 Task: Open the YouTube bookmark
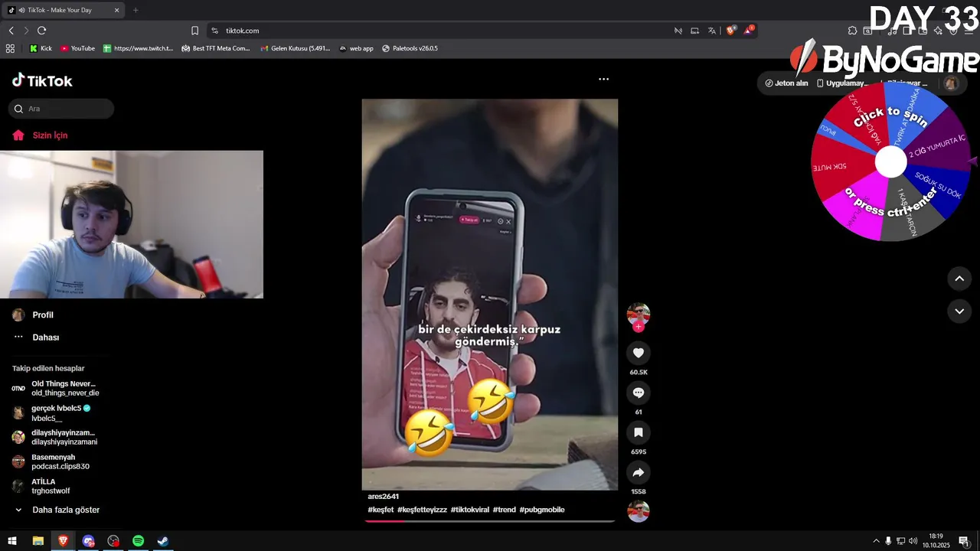coord(77,48)
